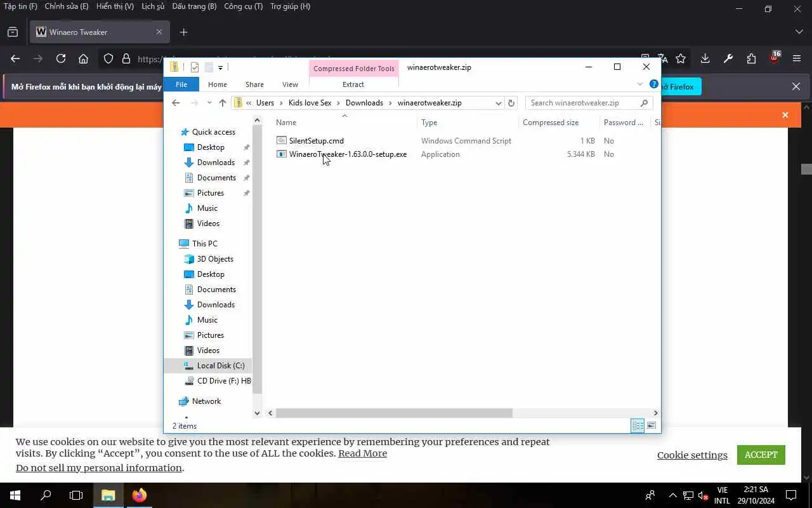Image resolution: width=812 pixels, height=508 pixels.
Task: Sort files by the Type column header
Action: [429, 123]
